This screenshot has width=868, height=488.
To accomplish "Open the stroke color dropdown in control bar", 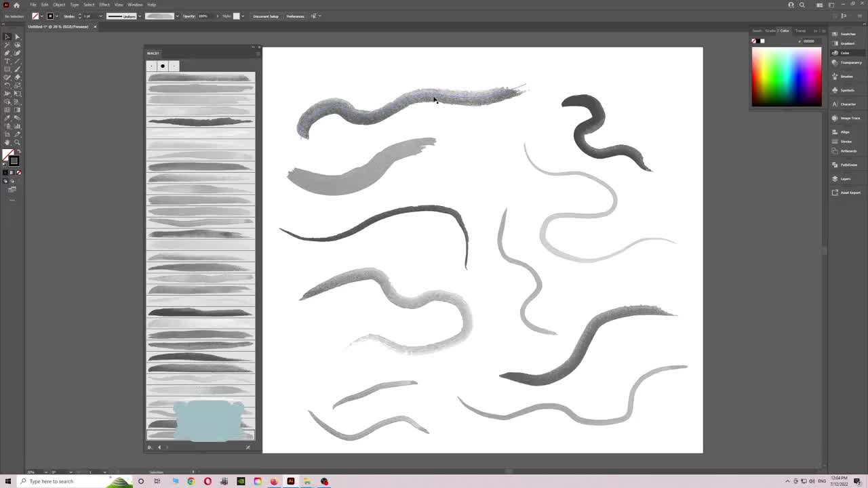I will pos(56,16).
